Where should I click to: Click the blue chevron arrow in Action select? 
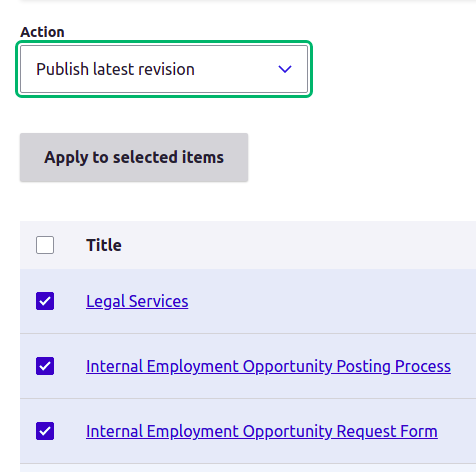coord(285,69)
